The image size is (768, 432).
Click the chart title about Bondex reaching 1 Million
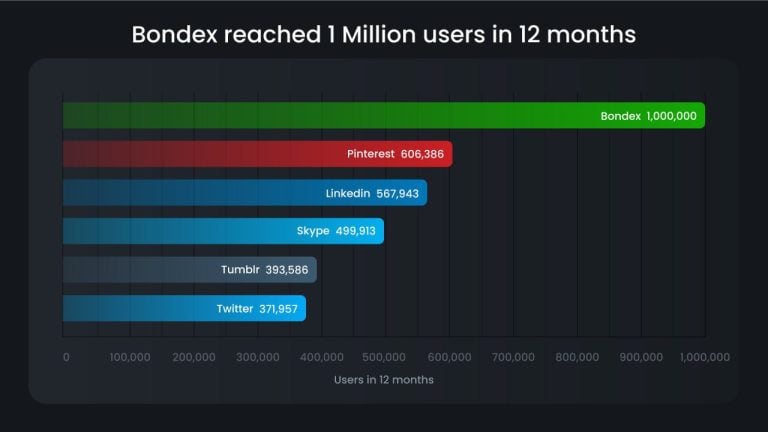[x=384, y=35]
